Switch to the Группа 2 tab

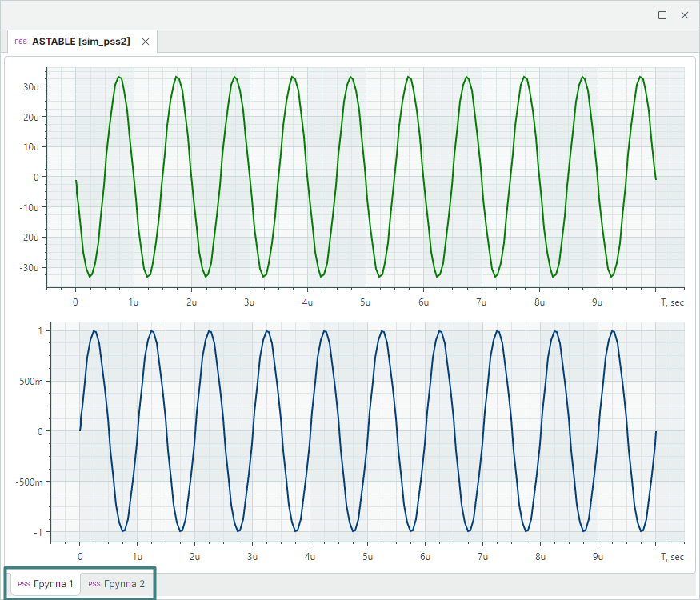pos(124,584)
